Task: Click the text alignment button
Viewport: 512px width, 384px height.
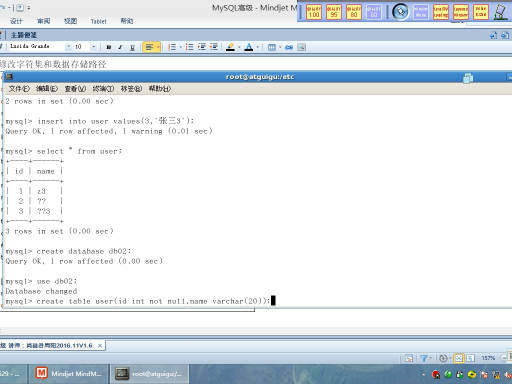Action: click(149, 47)
